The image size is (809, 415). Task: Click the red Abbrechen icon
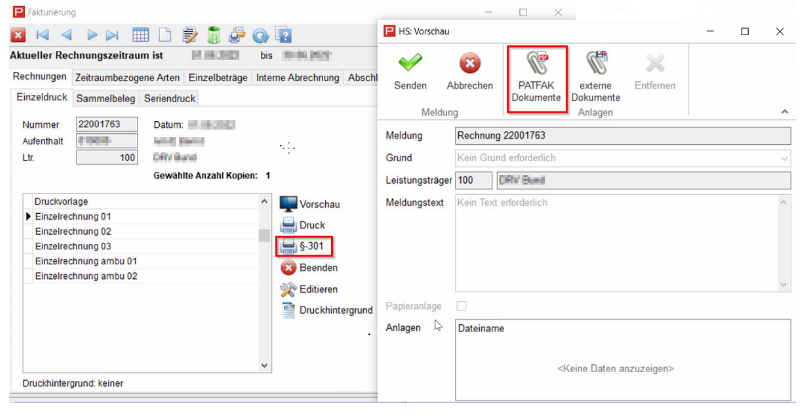(469, 66)
